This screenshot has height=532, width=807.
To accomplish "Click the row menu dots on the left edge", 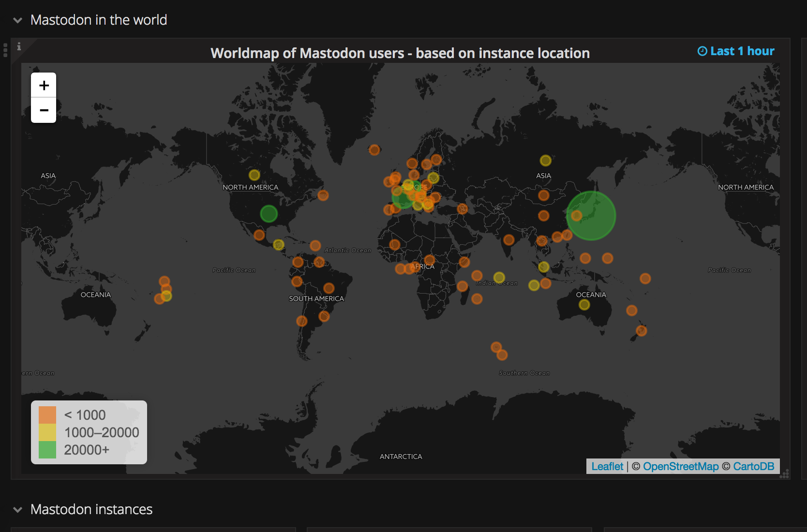I will [x=5, y=50].
